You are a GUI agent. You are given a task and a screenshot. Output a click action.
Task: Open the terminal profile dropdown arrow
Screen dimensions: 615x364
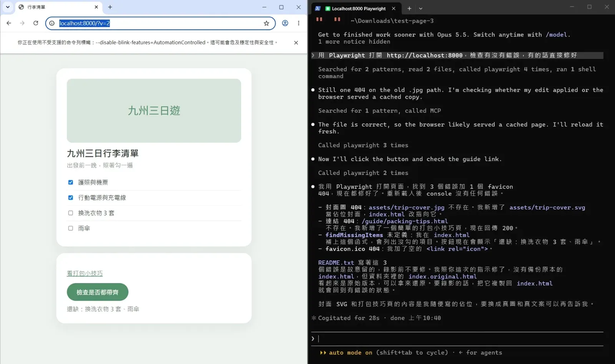421,8
